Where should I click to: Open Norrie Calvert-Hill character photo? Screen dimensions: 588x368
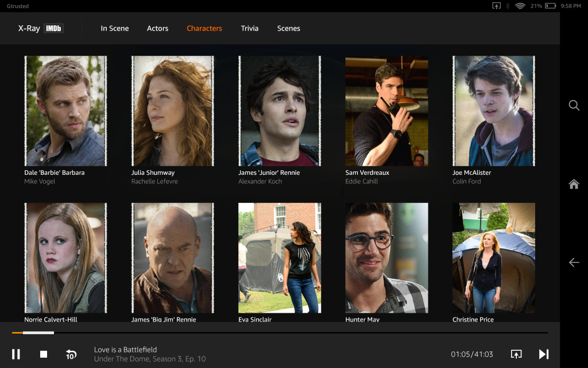pyautogui.click(x=65, y=258)
